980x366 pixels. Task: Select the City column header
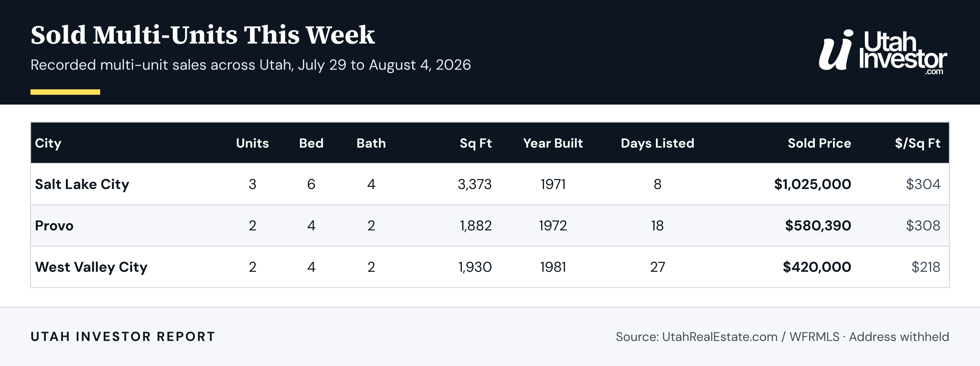tap(48, 143)
